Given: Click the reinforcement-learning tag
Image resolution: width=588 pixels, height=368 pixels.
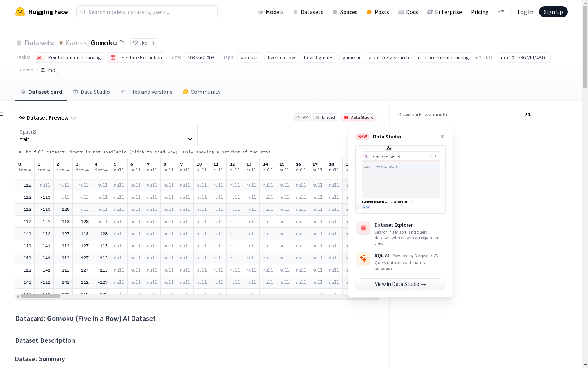Looking at the screenshot, I should pyautogui.click(x=443, y=57).
